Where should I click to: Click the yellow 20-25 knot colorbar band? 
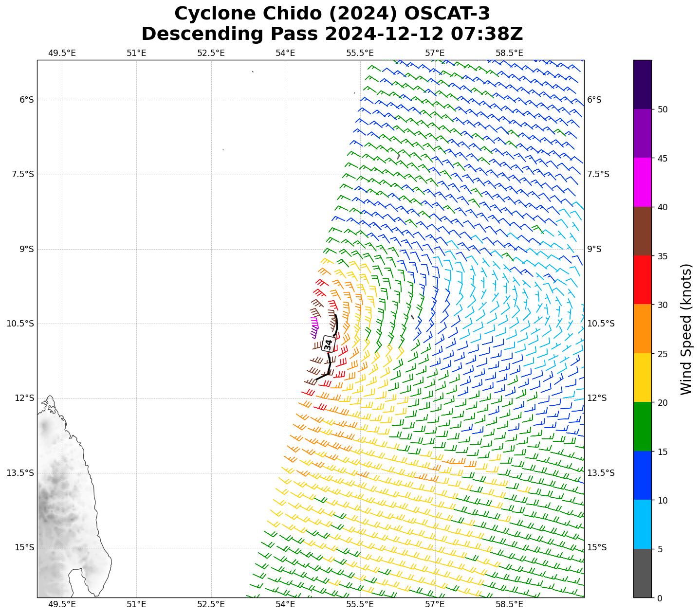pos(642,378)
